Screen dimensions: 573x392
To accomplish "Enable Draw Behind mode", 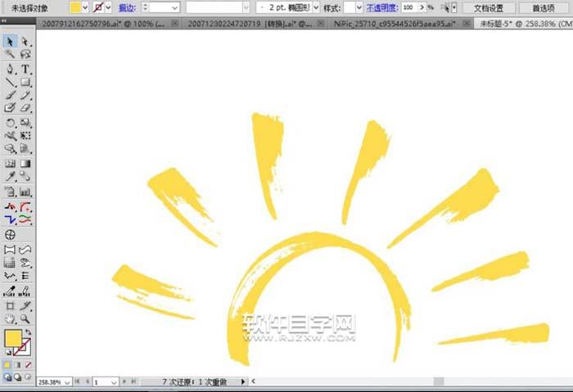I will [x=17, y=377].
